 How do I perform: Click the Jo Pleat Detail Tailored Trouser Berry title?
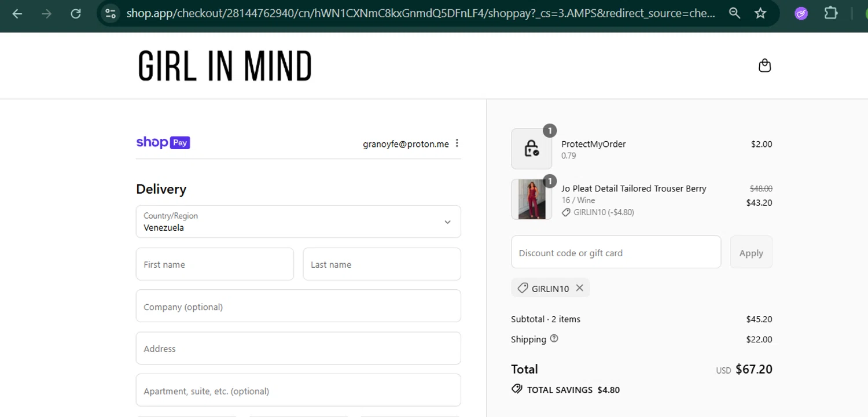coord(634,189)
